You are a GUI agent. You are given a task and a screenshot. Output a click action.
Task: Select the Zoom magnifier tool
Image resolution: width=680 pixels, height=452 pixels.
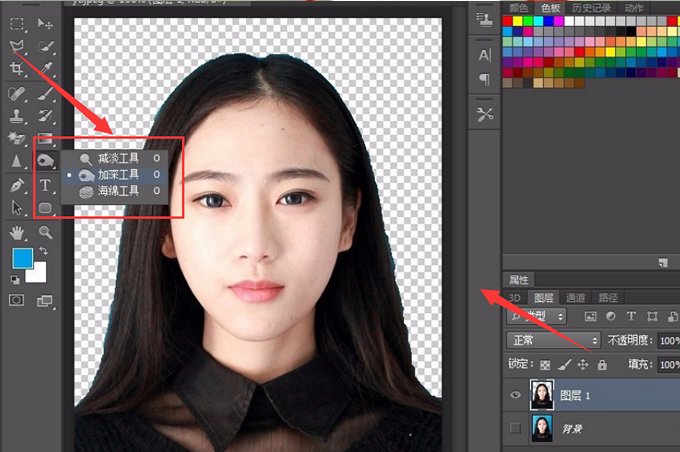46,233
